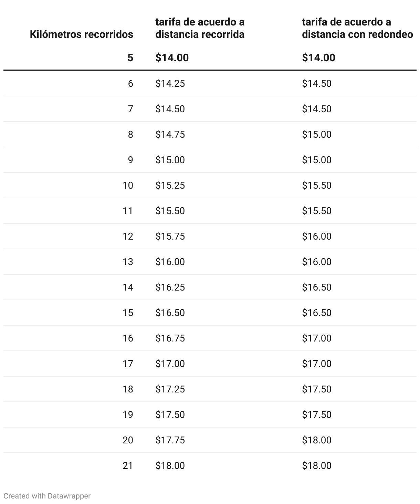Click the $15.75 fare cell

tap(170, 236)
